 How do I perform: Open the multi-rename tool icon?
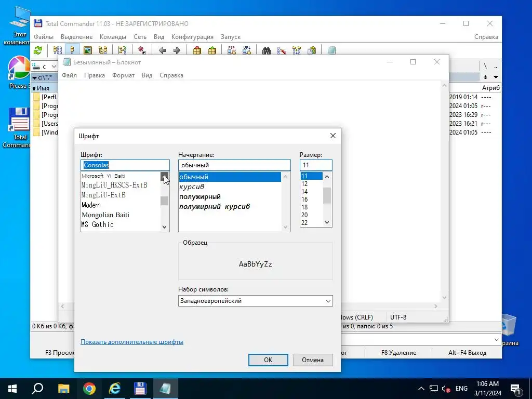click(x=282, y=50)
